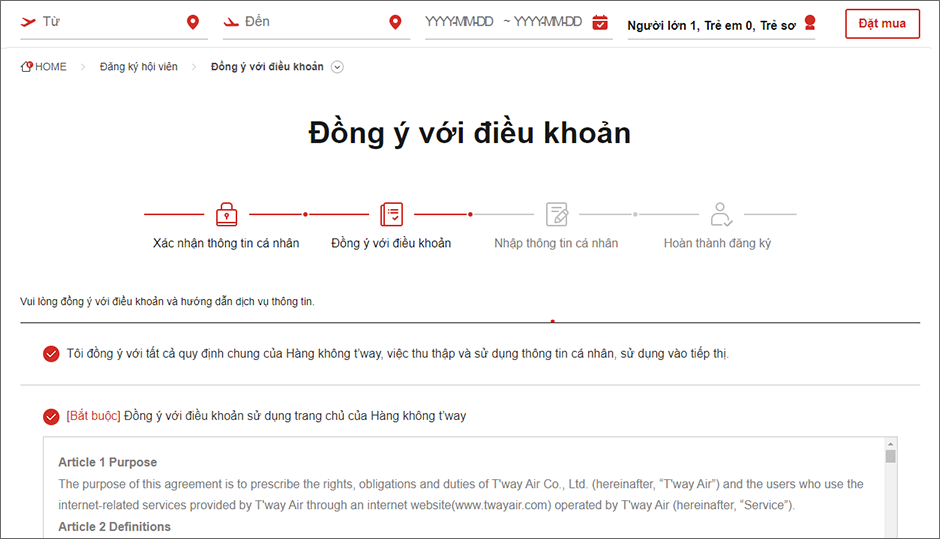Screen dimensions: 940x539
Task: Click the passenger person icon
Action: pyautogui.click(x=810, y=23)
